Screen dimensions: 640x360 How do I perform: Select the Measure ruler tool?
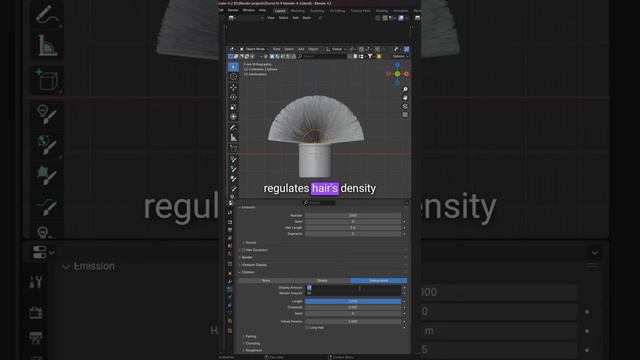tap(233, 138)
